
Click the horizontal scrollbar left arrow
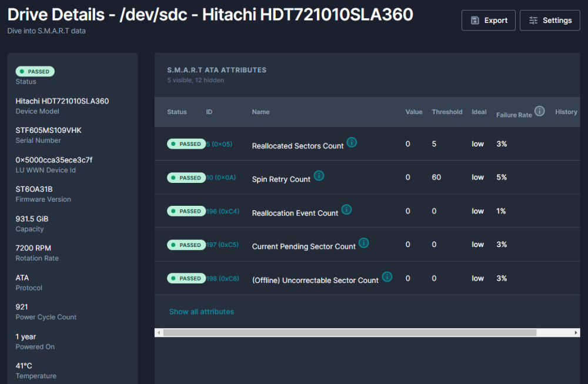click(x=159, y=333)
